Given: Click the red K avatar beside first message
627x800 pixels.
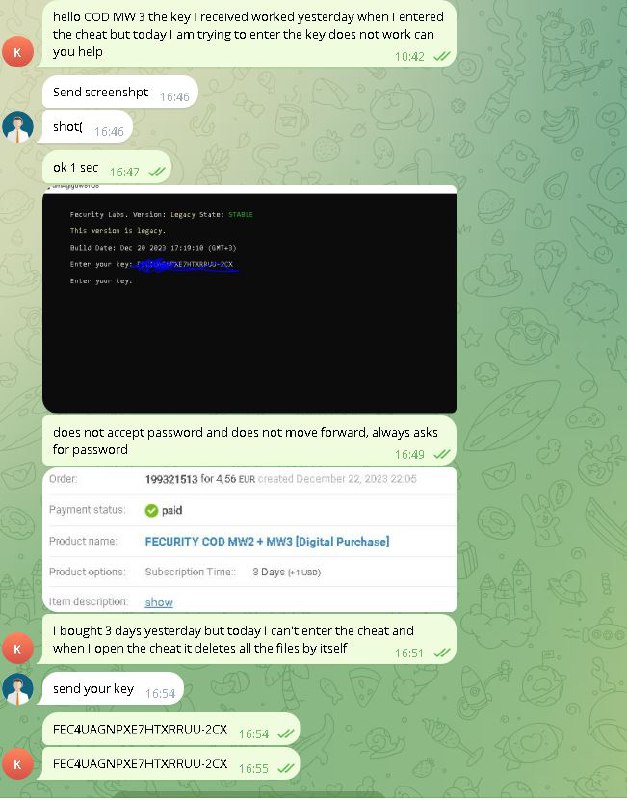Looking at the screenshot, I should [18, 52].
